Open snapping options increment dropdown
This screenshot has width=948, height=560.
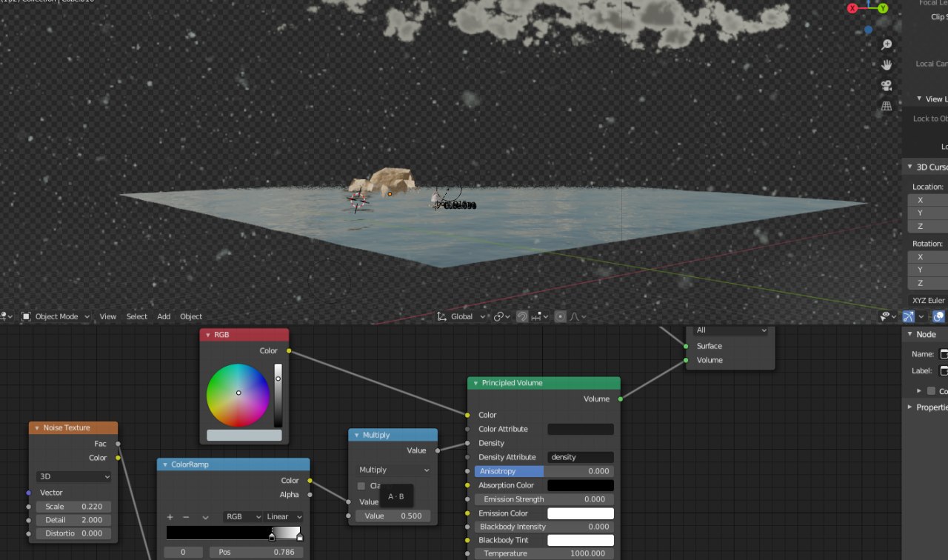coord(538,316)
